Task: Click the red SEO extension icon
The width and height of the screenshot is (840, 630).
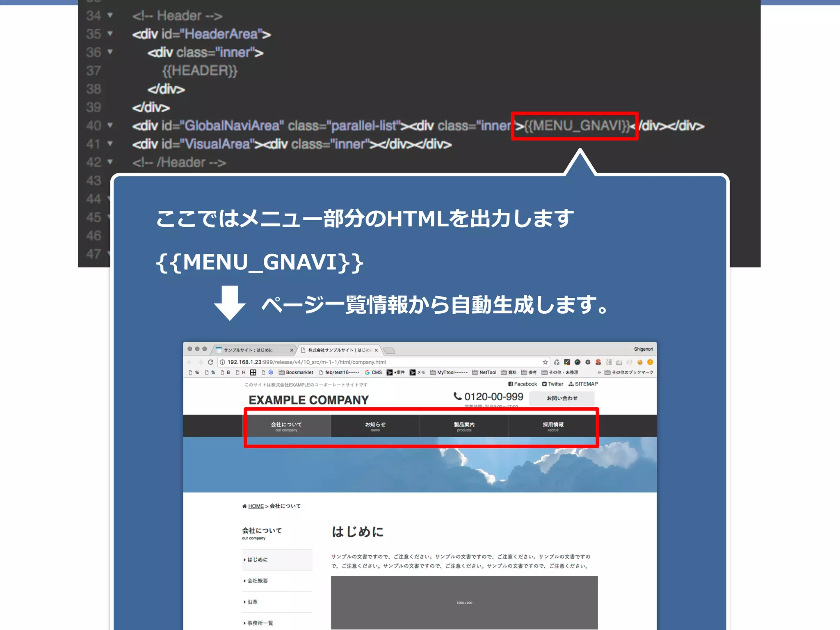Action: coord(598,362)
